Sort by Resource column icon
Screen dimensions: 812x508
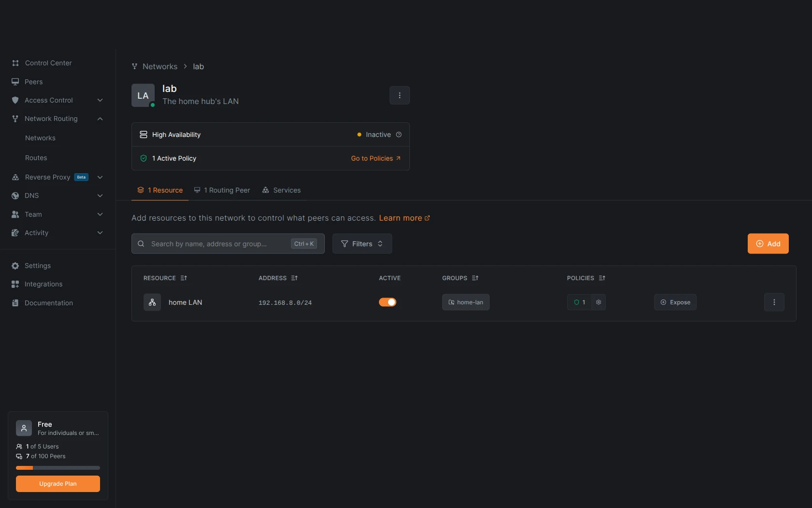184,278
